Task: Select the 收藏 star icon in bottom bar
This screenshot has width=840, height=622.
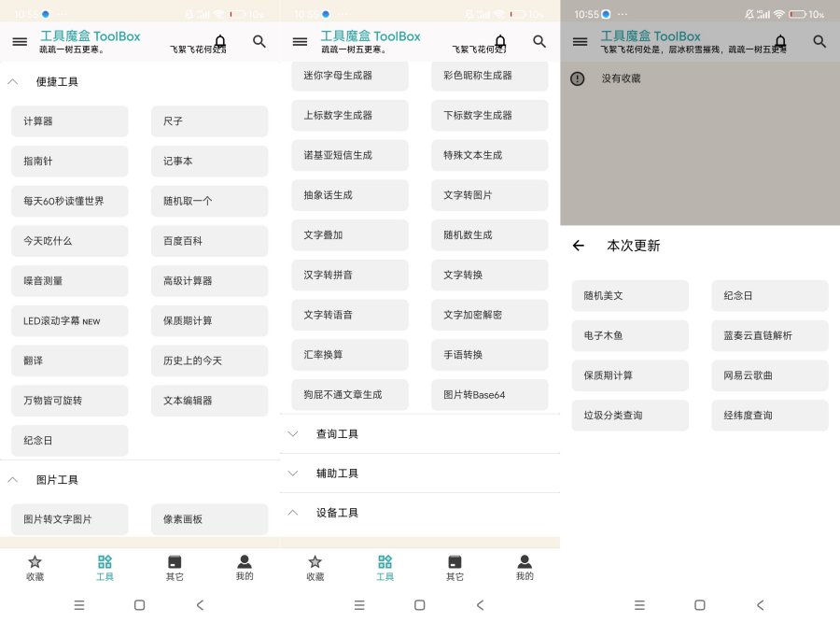Action: [x=35, y=567]
